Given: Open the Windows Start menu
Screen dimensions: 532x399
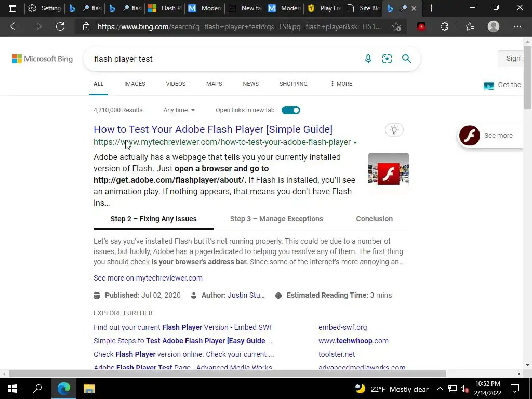Looking at the screenshot, I should [12, 389].
